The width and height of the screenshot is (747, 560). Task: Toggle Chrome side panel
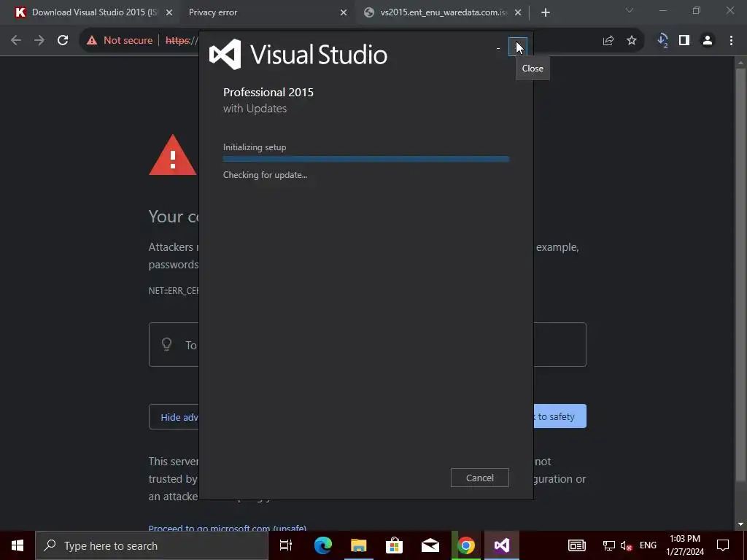pos(684,41)
